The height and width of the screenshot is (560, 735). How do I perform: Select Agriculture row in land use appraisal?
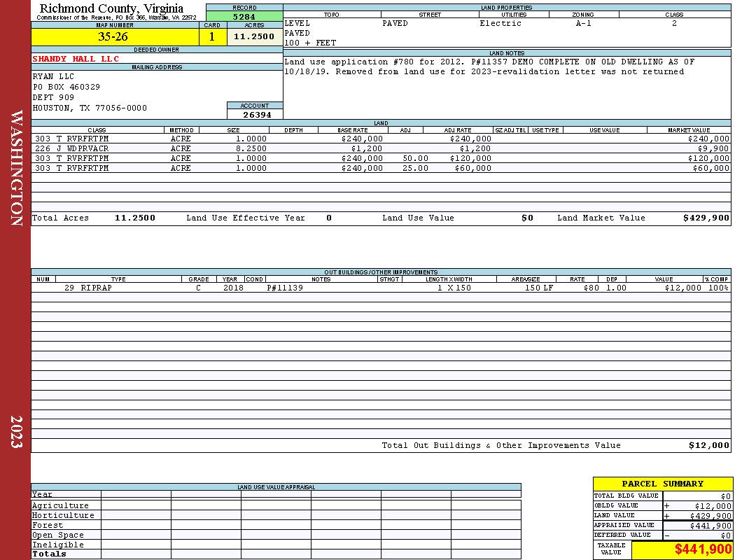[276, 505]
